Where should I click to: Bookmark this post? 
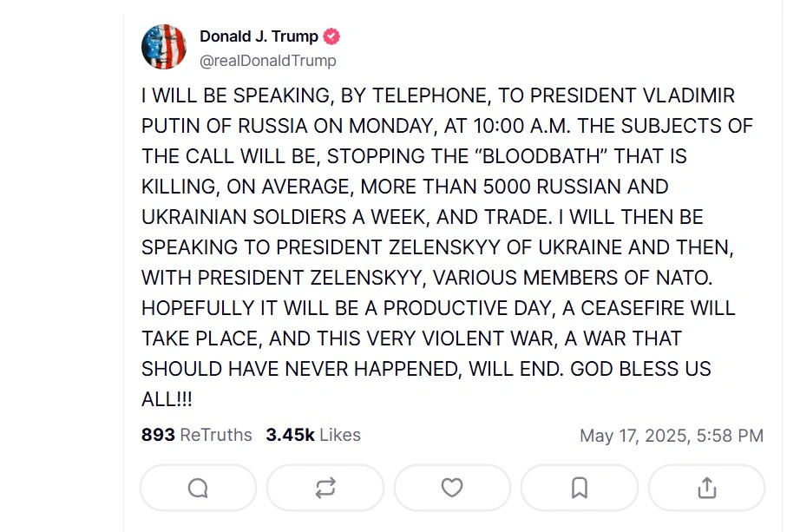tap(579, 488)
